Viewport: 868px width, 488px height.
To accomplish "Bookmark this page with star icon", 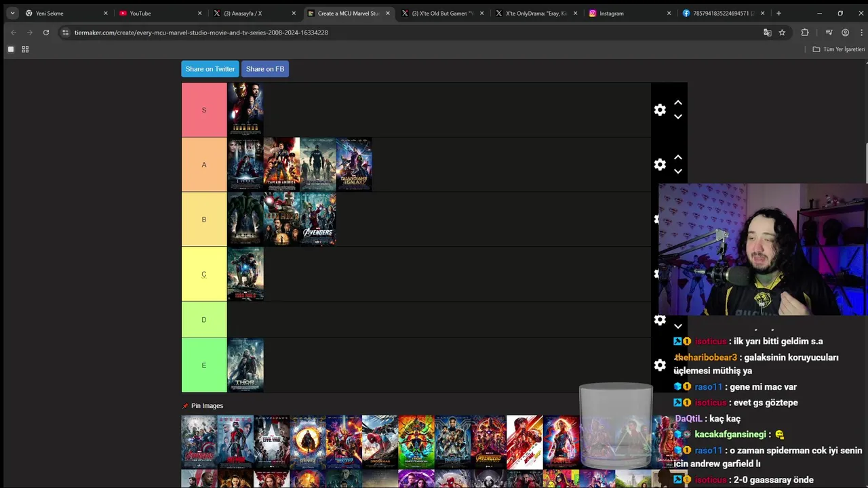I will pos(782,33).
